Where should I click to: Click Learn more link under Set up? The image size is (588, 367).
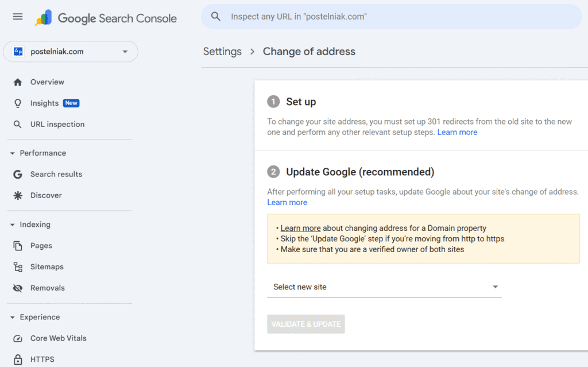tap(457, 132)
